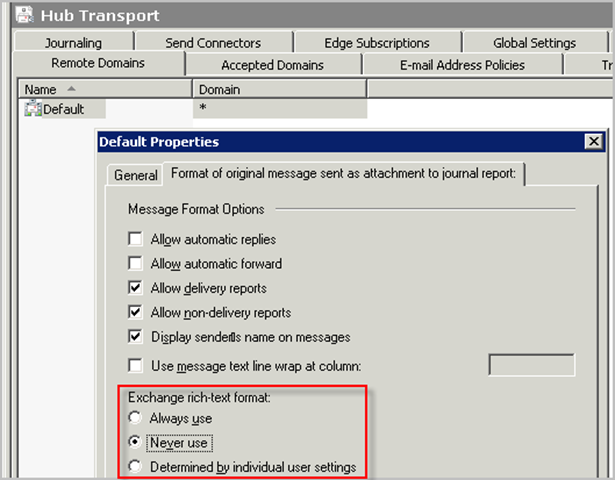Disable Display sender's name on messages
This screenshot has width=615, height=480.
tap(135, 336)
